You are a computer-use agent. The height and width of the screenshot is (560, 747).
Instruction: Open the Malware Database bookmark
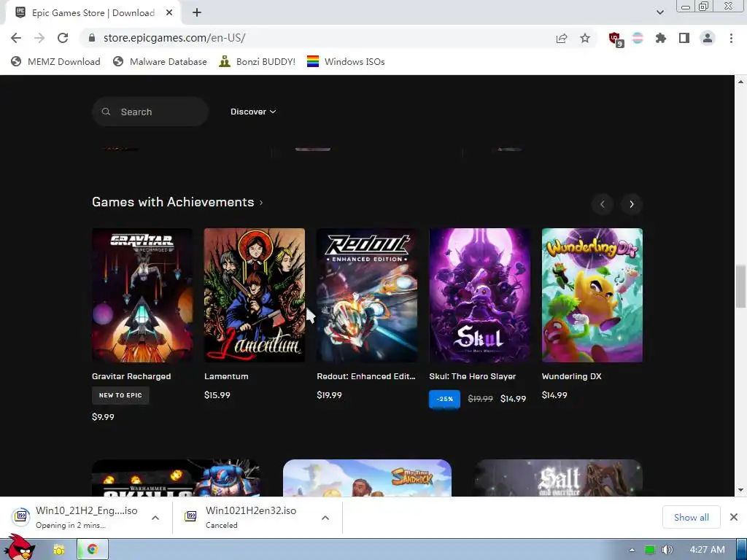tap(160, 61)
